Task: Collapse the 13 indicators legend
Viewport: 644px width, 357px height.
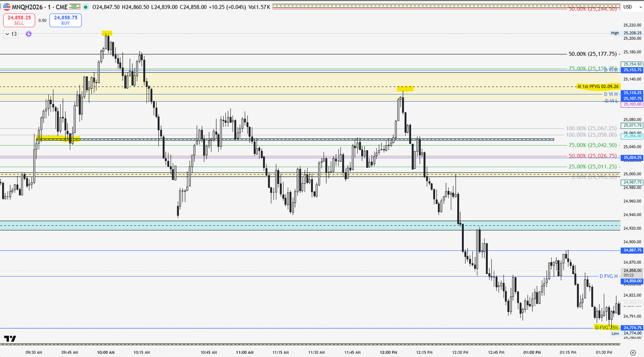Action: coord(11,34)
